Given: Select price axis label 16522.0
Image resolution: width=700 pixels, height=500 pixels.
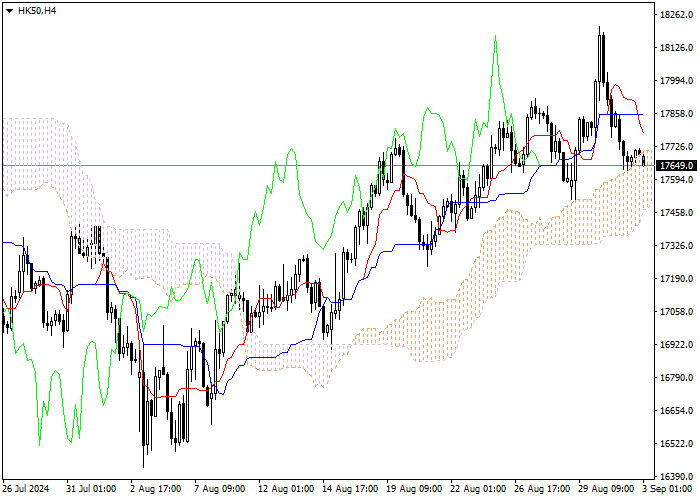Looking at the screenshot, I should pos(676,444).
